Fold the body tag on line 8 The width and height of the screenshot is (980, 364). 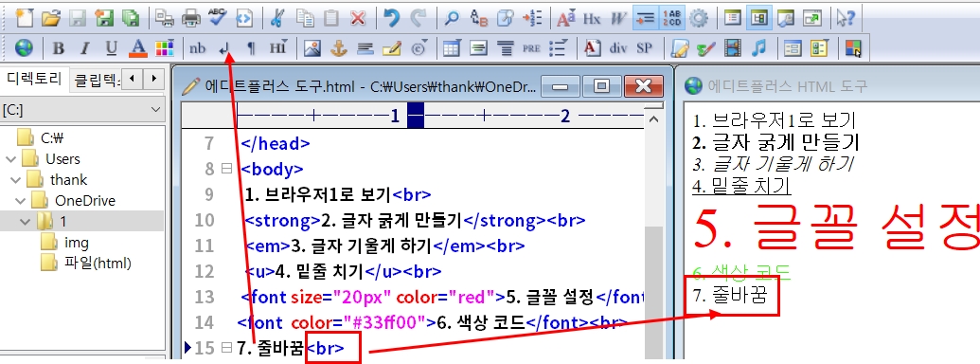click(x=226, y=169)
